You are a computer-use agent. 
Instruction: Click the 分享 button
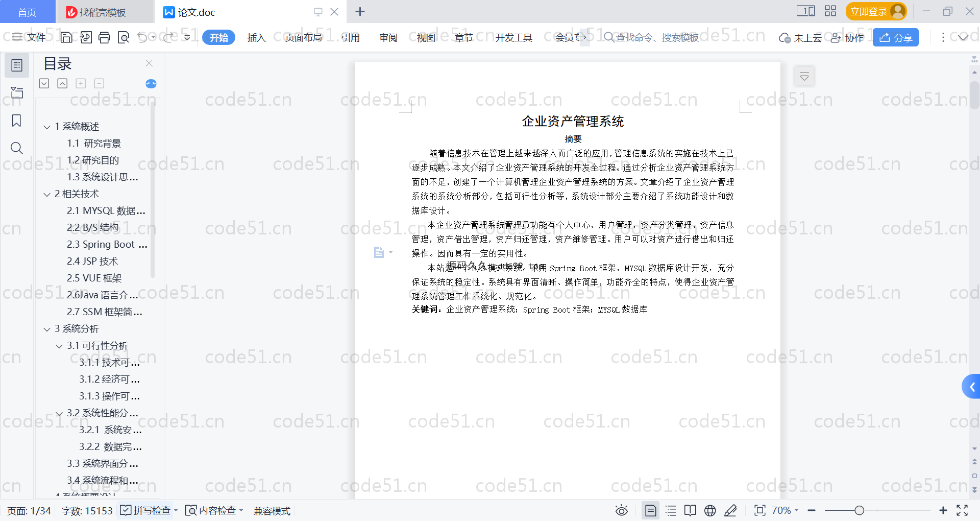pos(896,37)
